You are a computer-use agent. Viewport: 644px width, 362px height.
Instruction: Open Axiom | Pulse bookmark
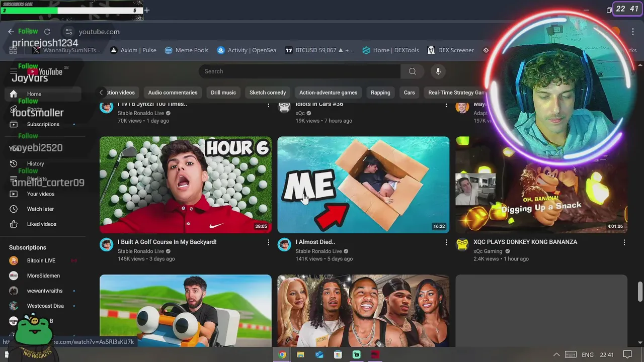[133, 50]
